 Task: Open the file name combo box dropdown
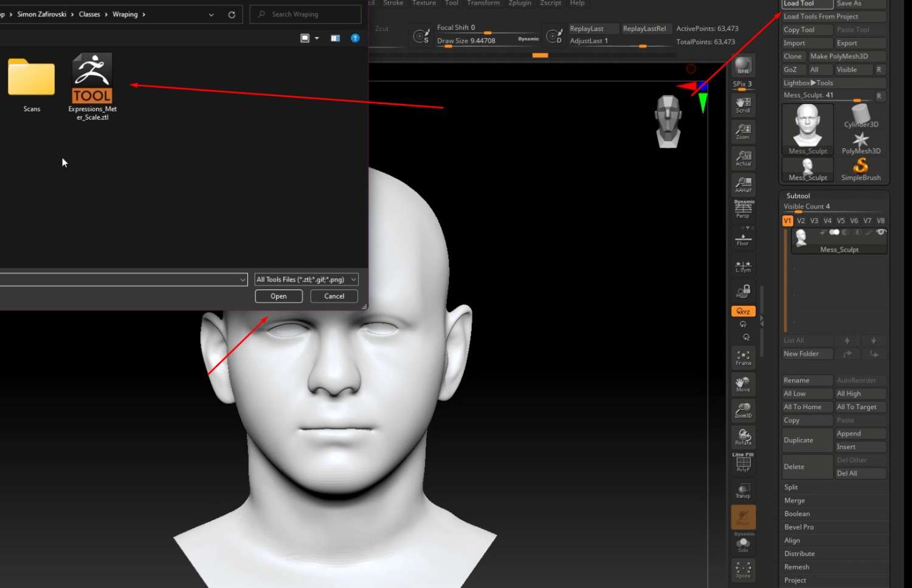[x=243, y=280]
